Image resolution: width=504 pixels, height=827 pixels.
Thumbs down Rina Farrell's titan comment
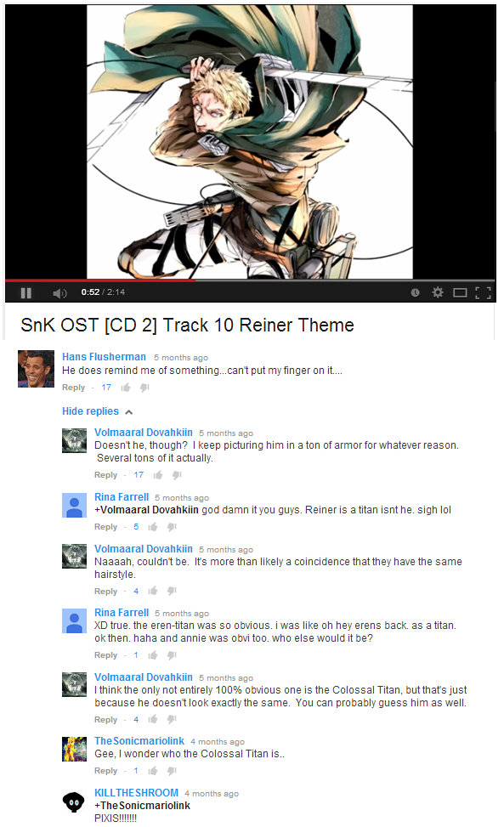point(172,527)
